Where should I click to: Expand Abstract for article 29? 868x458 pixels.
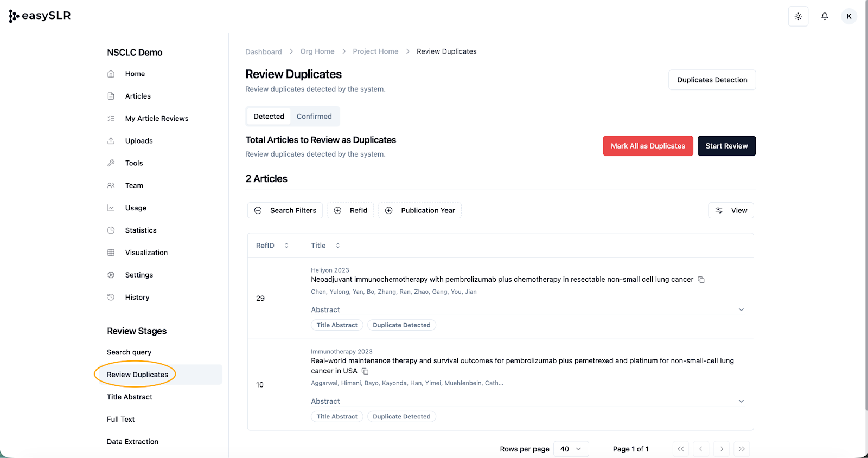[x=741, y=310]
